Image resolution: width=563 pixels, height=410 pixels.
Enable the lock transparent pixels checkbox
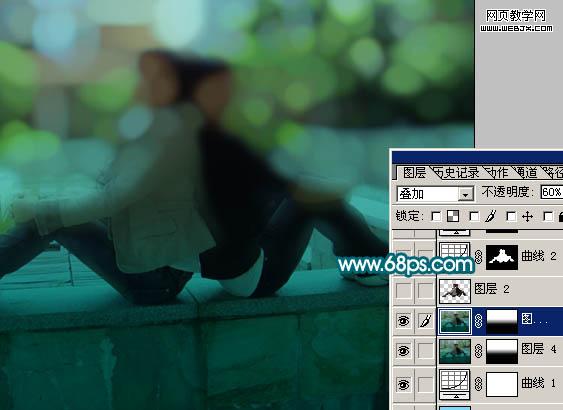436,216
